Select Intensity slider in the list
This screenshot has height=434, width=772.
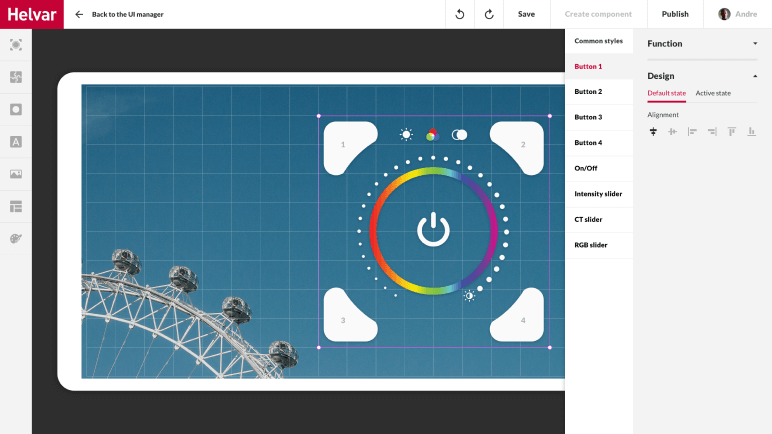coord(599,194)
